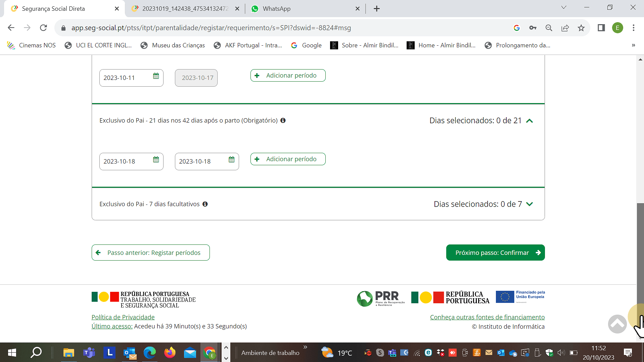Click info icon next to 21 dias obrigatório
This screenshot has width=644, height=362.
click(283, 121)
